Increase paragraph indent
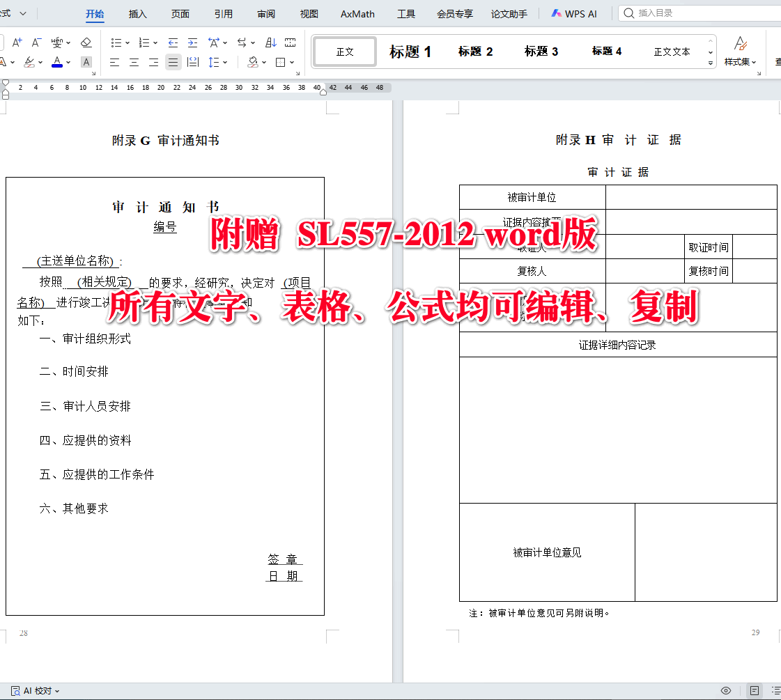This screenshot has width=781, height=700. point(192,42)
